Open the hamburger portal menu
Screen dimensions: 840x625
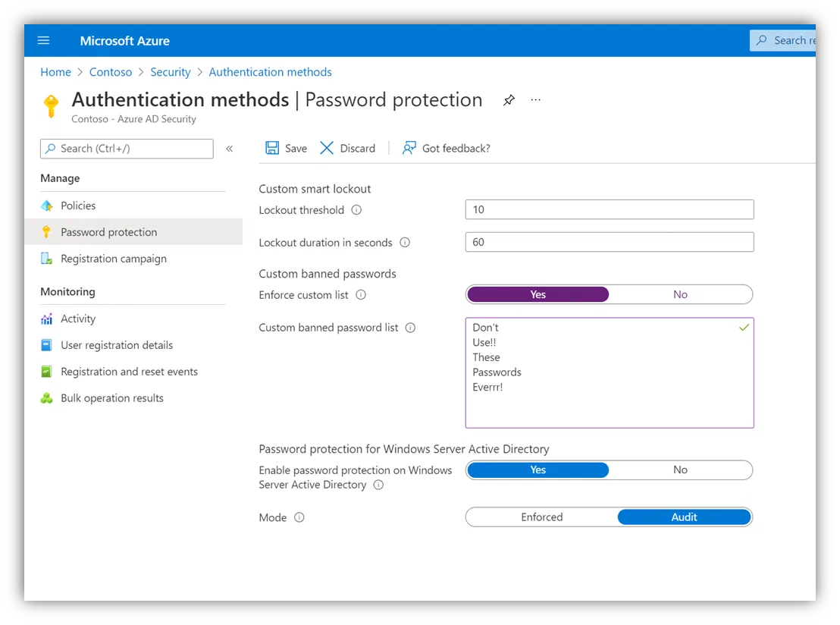coord(43,40)
